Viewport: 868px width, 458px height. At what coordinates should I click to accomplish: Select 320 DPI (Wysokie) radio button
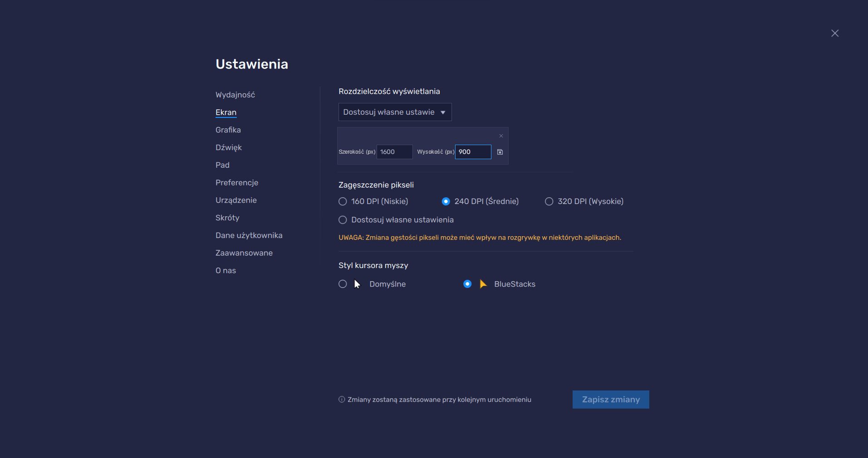coord(549,201)
